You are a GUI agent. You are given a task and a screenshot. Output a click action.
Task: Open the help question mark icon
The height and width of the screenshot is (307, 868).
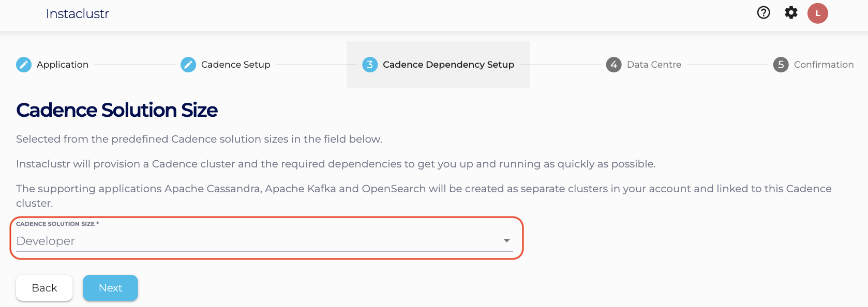[764, 13]
